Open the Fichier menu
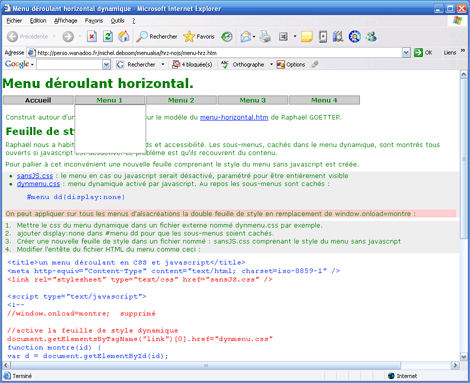The image size is (470, 383). 14,21
